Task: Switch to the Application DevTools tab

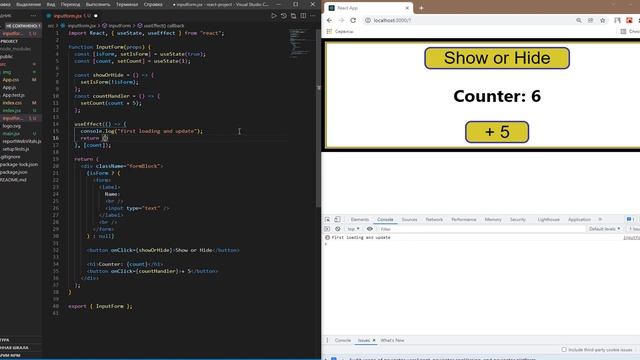Action: click(579, 220)
